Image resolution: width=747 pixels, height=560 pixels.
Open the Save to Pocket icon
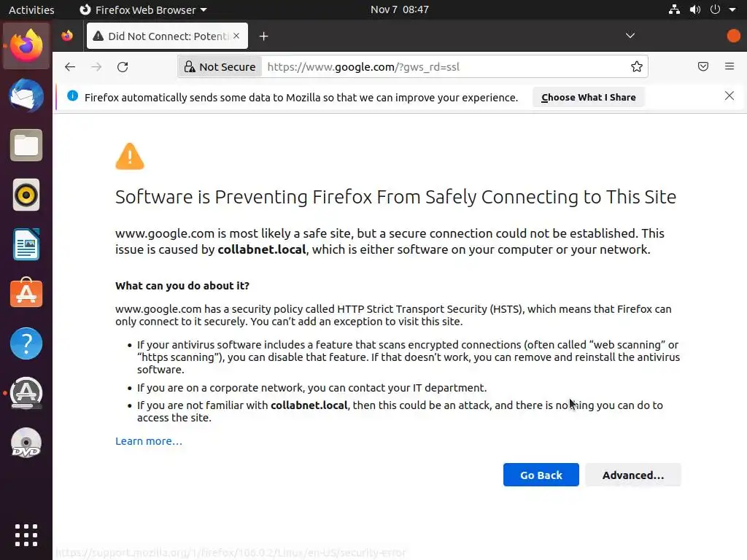pos(703,66)
